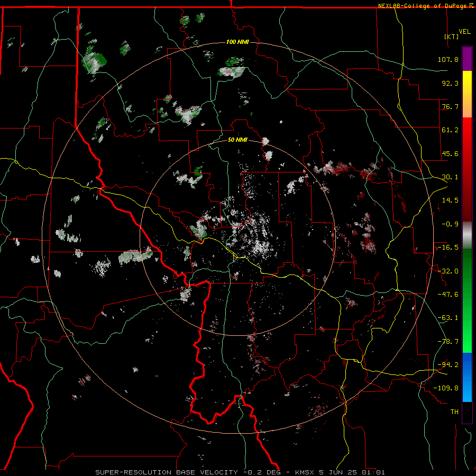The width and height of the screenshot is (476, 476).
Task: Click the purple segment of the color bar
Action: [x=467, y=59]
